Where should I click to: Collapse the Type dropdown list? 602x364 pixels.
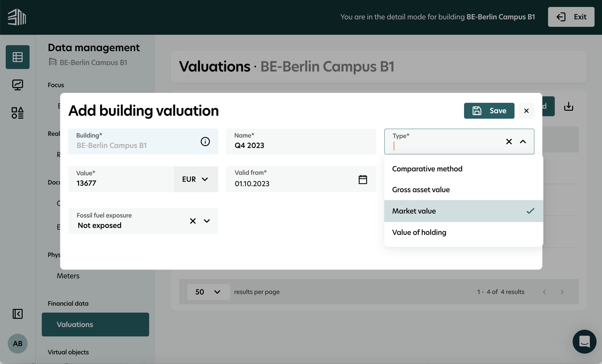[523, 142]
